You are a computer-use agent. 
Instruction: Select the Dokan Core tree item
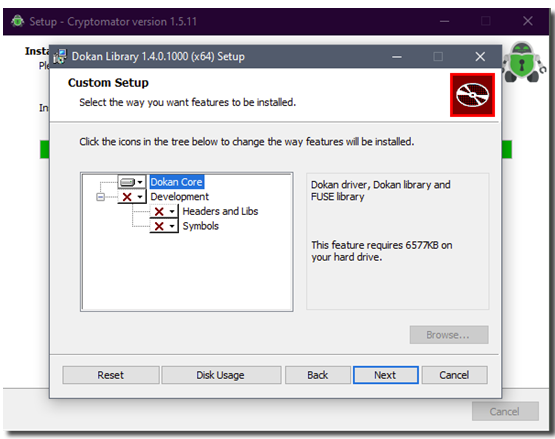coord(176,182)
